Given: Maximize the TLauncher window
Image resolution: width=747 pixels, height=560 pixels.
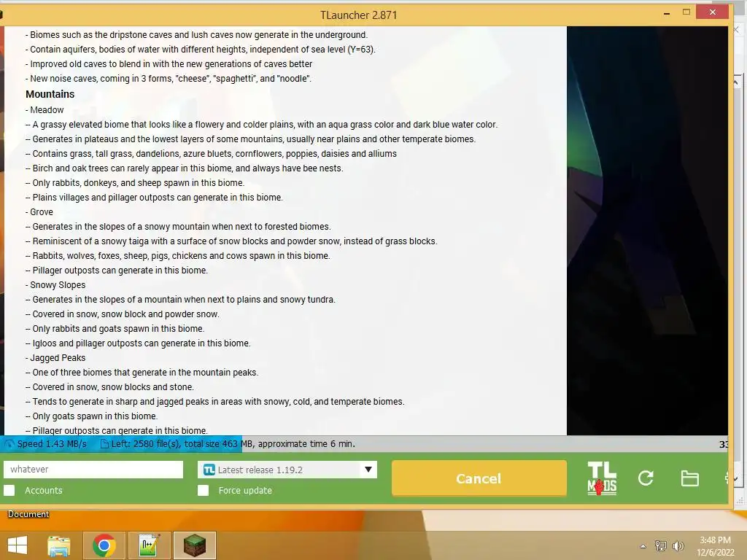Looking at the screenshot, I should [x=686, y=12].
